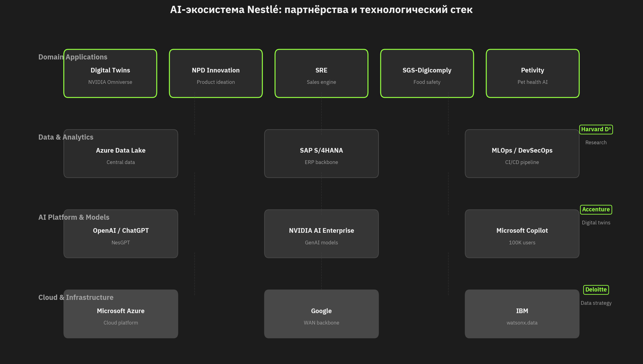Click the Digital twins caption under Accenture

[596, 223]
